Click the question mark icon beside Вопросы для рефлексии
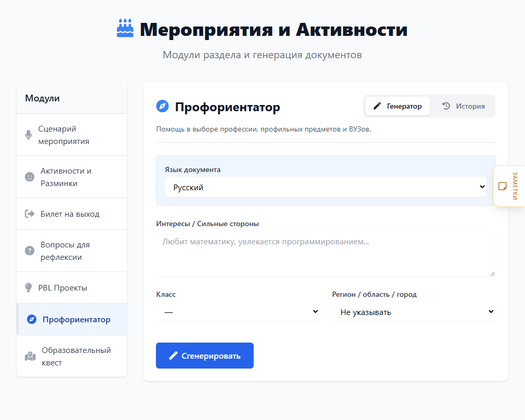 [30, 251]
